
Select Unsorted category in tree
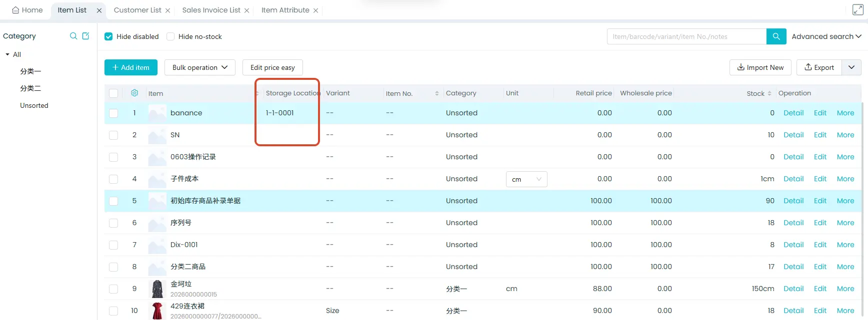tap(34, 105)
